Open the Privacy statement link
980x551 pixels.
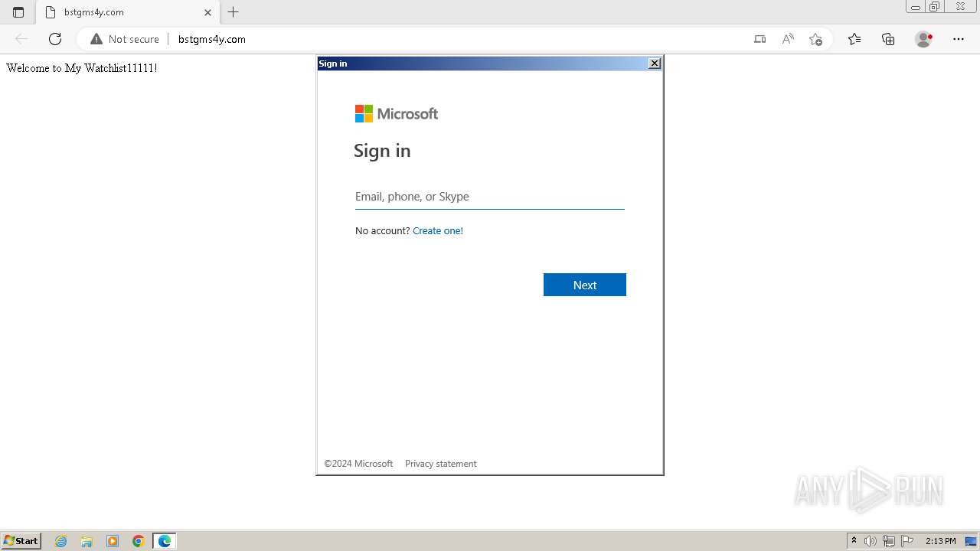coord(440,464)
